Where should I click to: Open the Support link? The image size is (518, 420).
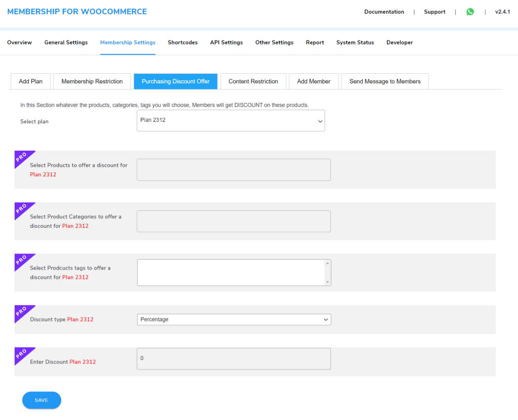pyautogui.click(x=435, y=12)
